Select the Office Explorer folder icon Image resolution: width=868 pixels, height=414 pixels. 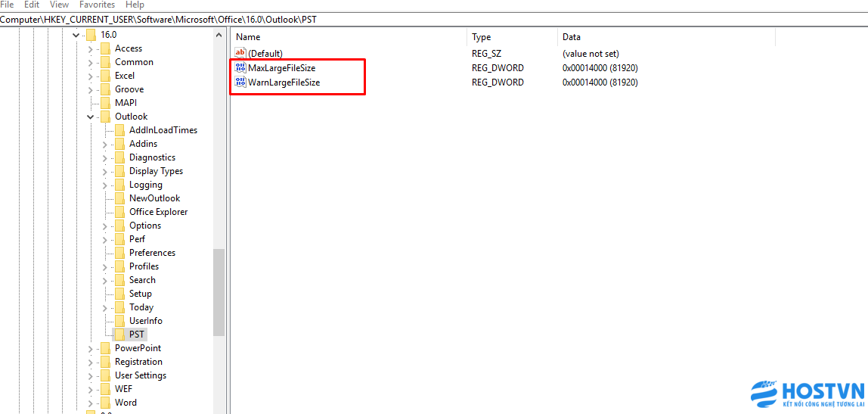pos(119,212)
